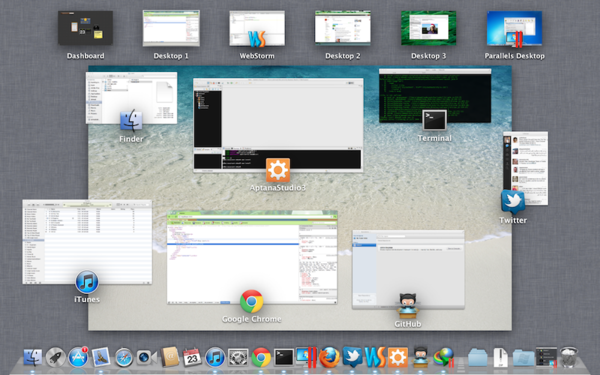Bring the AptanaStudio3 window to front

coord(278,126)
